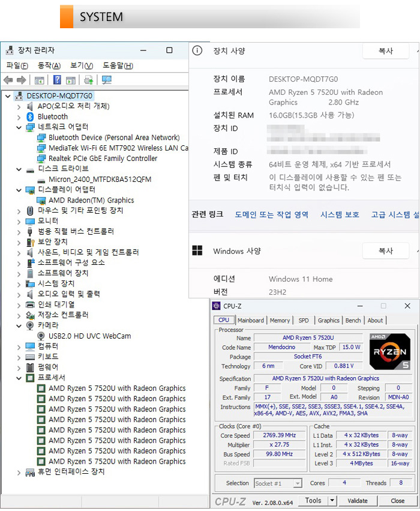Switch to the About tab in CPU-Z

375,321
